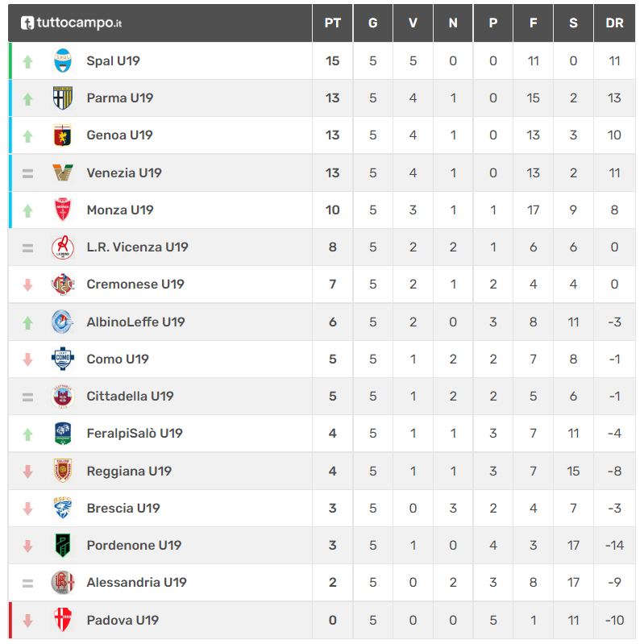Click the Spal U19 team crest
644x644 pixels.
(63, 60)
